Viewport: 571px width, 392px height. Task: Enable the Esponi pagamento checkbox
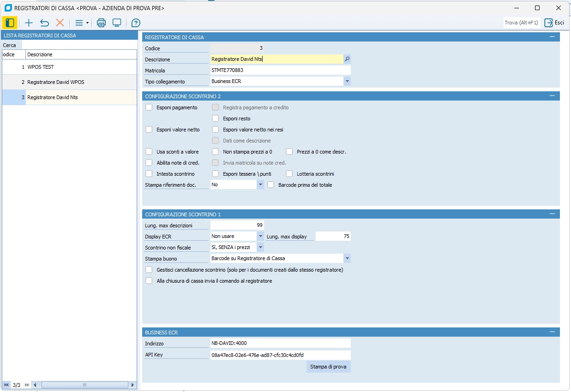[x=149, y=107]
